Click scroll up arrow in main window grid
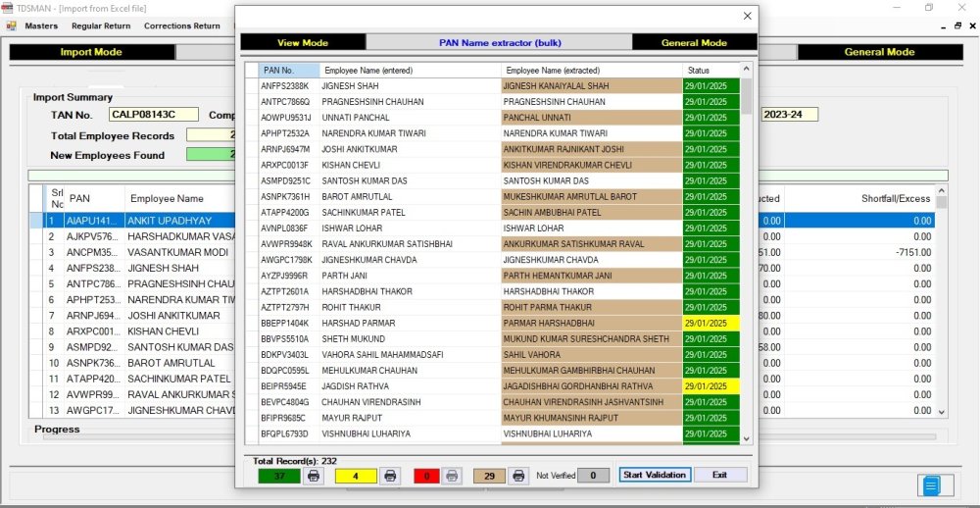 (942, 190)
